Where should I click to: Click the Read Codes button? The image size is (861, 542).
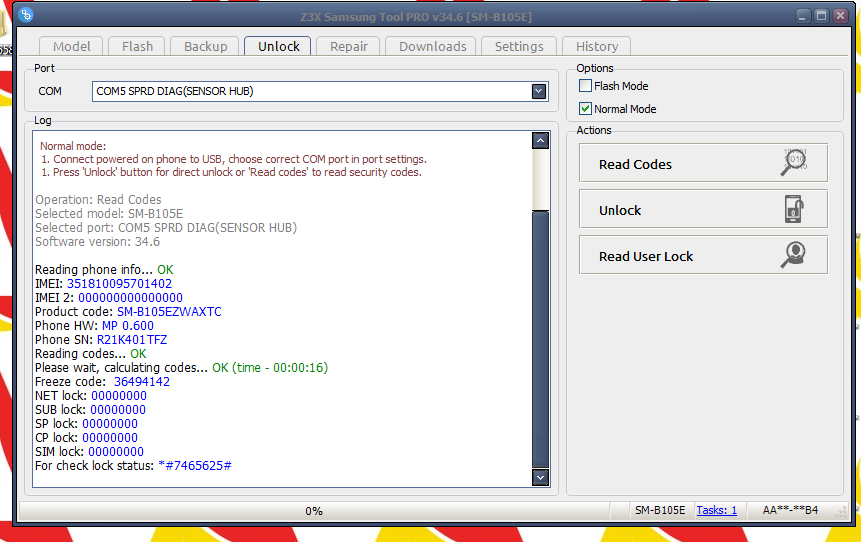pos(703,163)
